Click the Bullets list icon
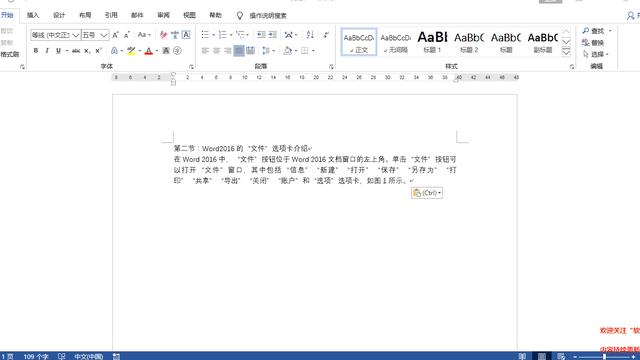This screenshot has width=640, height=360. (205, 35)
